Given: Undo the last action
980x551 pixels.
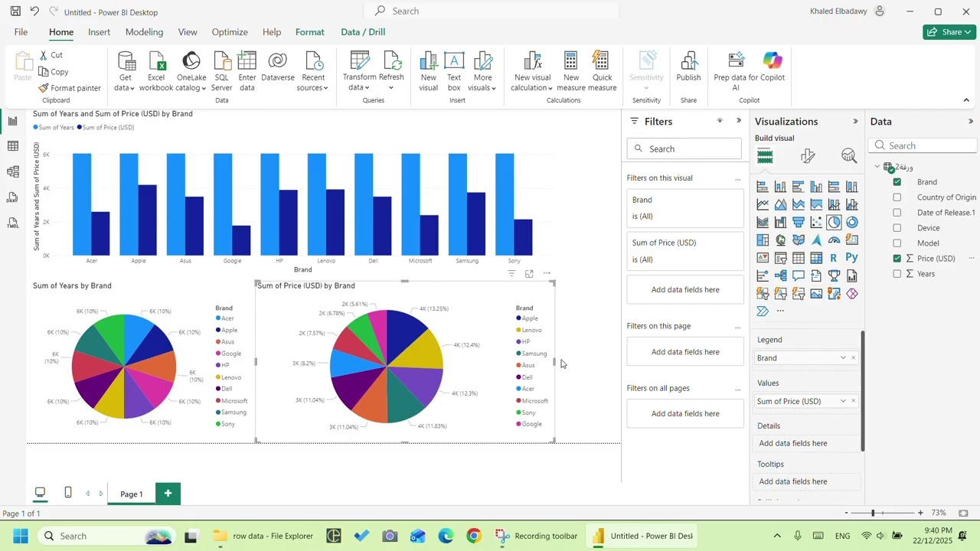Looking at the screenshot, I should [x=34, y=11].
